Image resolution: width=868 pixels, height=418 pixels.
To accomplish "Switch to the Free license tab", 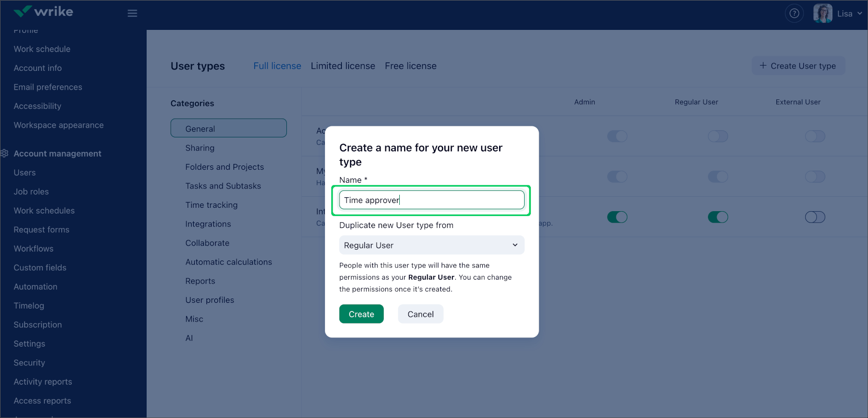I will pyautogui.click(x=411, y=66).
